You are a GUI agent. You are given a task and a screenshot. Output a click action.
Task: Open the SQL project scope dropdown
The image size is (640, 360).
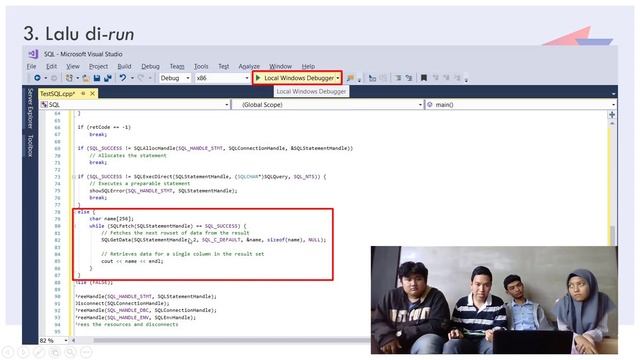click(x=135, y=105)
